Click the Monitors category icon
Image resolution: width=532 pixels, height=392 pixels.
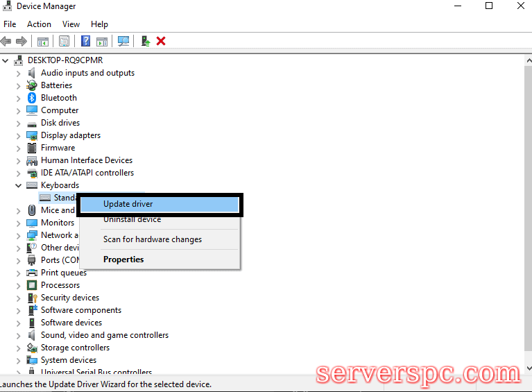[32, 223]
